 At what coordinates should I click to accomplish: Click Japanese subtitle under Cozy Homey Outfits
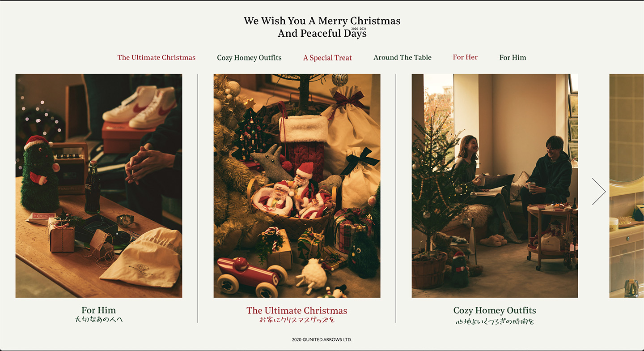click(495, 321)
